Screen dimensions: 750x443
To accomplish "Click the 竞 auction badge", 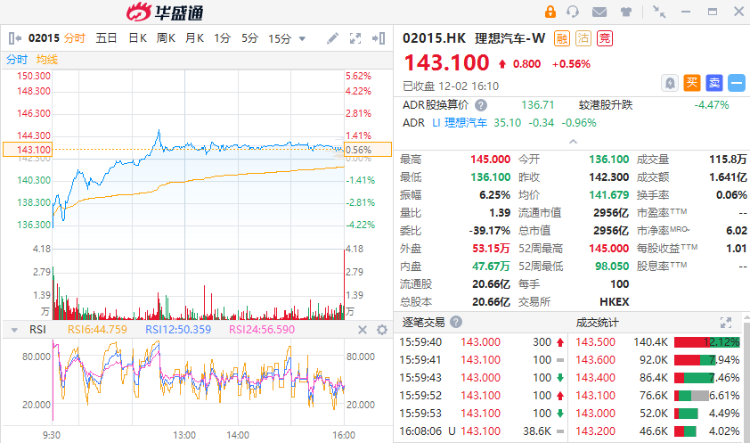I will point(605,38).
